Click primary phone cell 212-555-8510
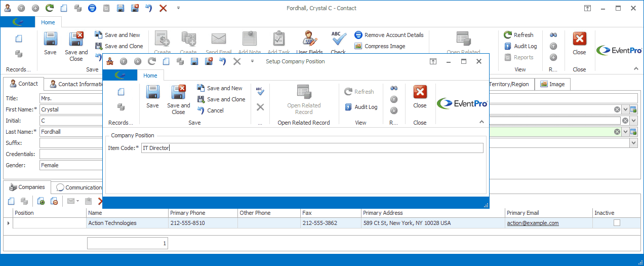Screen dimensions: 644x266 203,223
